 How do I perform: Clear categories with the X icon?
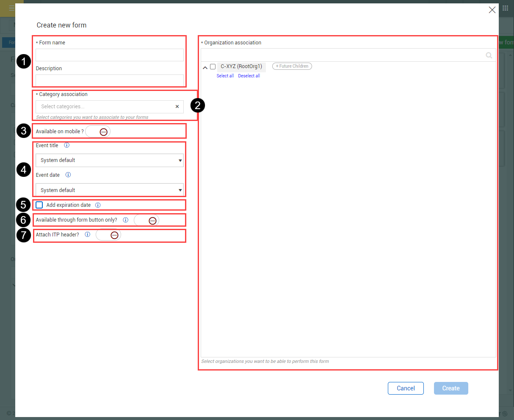(x=177, y=107)
